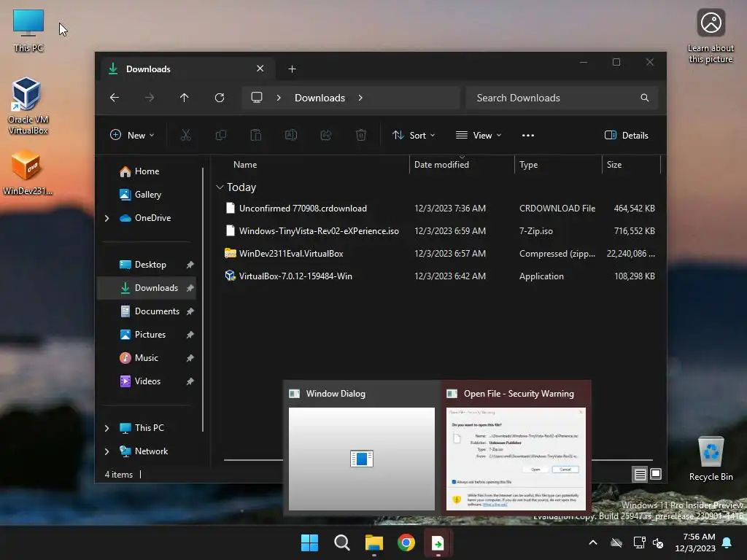
Task: Open taskbar Search
Action: tap(342, 542)
